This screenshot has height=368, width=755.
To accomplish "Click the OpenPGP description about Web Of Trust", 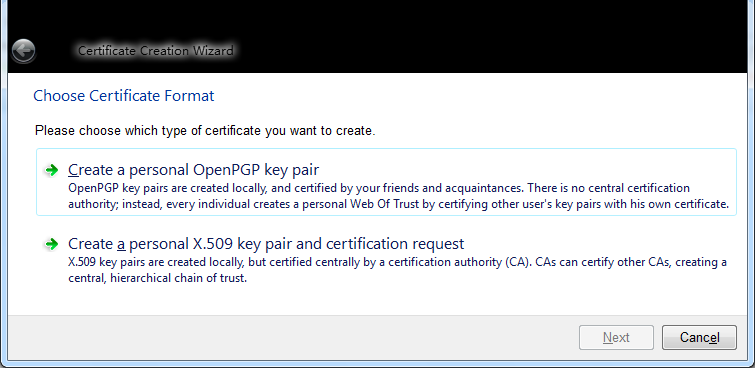I will [398, 196].
